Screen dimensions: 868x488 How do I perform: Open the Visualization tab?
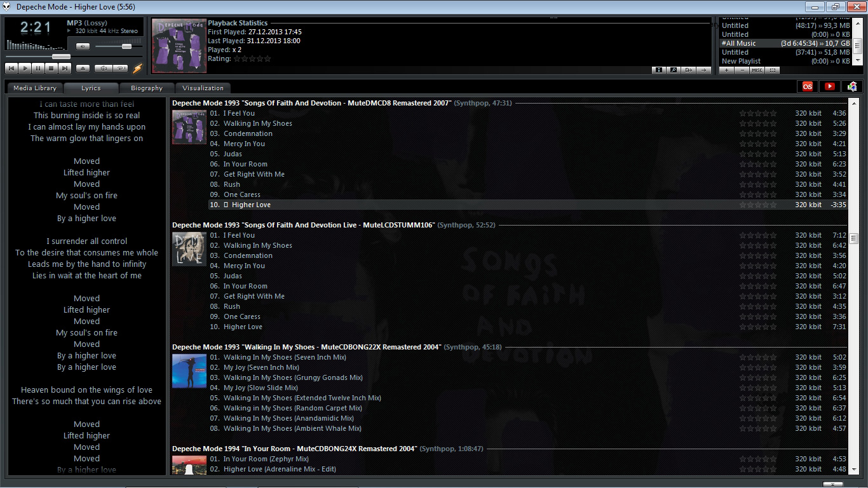[x=203, y=88]
